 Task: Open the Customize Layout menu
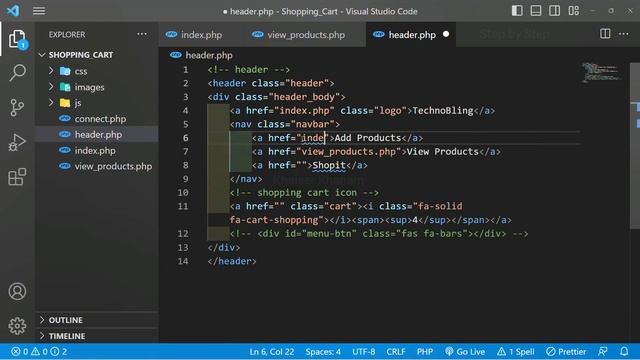[x=573, y=11]
